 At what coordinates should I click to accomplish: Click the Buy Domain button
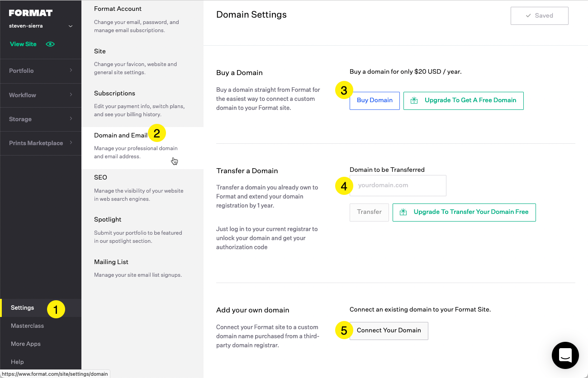[x=375, y=100]
